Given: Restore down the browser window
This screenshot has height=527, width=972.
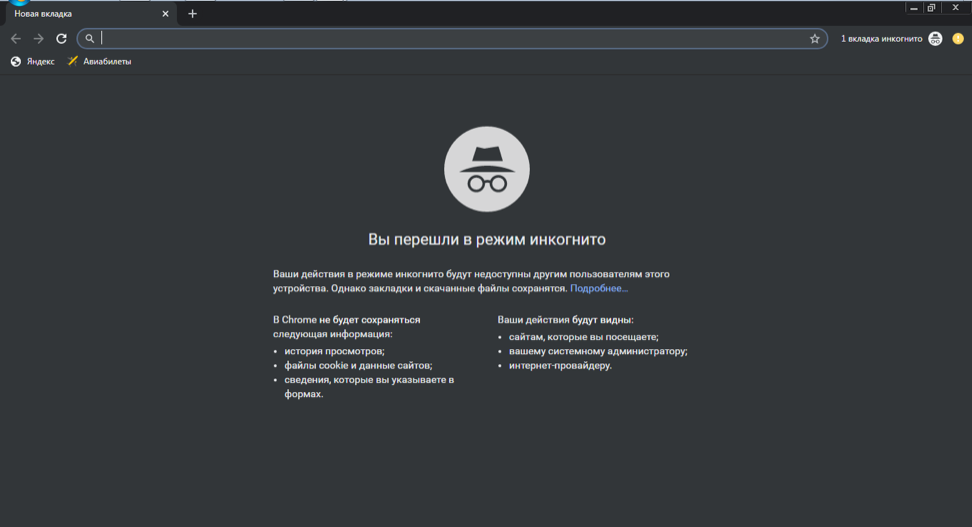Looking at the screenshot, I should 932,7.
